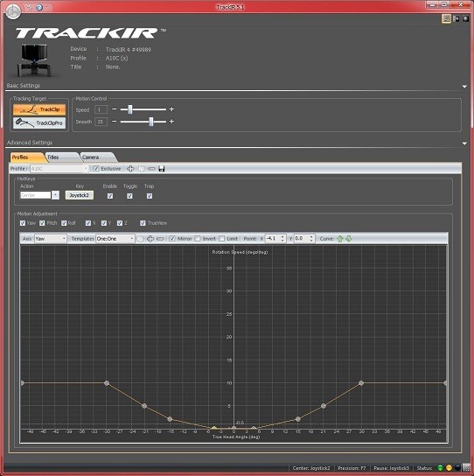
Task: Toggle the Roll axis checkbox
Action: (x=64, y=223)
